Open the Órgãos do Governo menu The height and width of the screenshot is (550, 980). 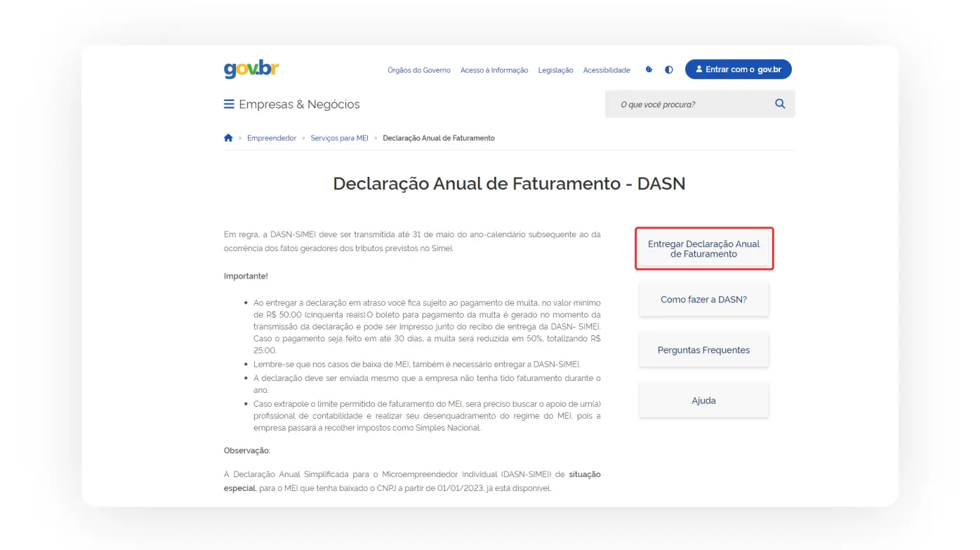(418, 70)
